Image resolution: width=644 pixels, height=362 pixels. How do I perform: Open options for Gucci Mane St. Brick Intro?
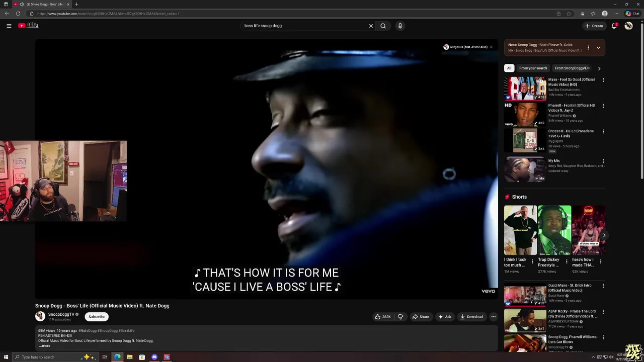(603, 286)
